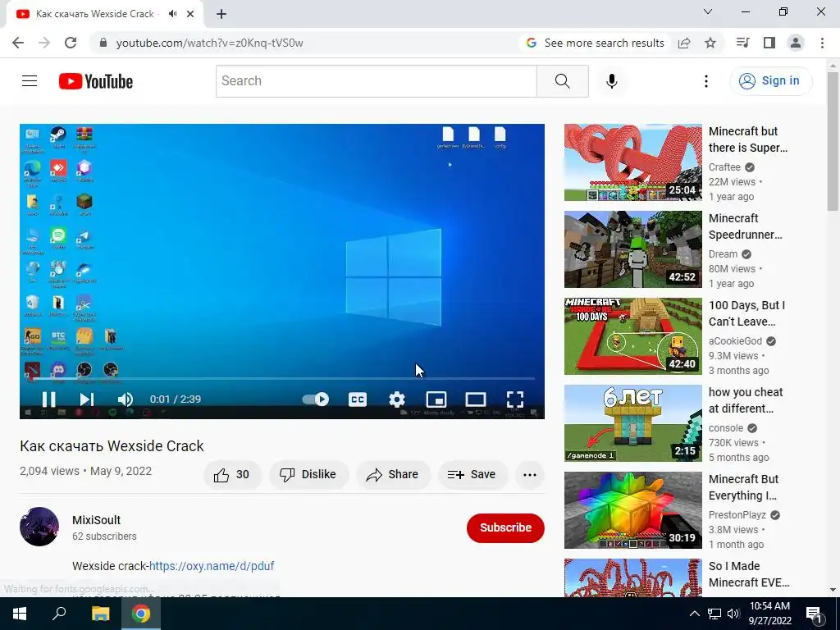Open a new Chrome tab
Screen dimensions: 840x630
[221, 14]
